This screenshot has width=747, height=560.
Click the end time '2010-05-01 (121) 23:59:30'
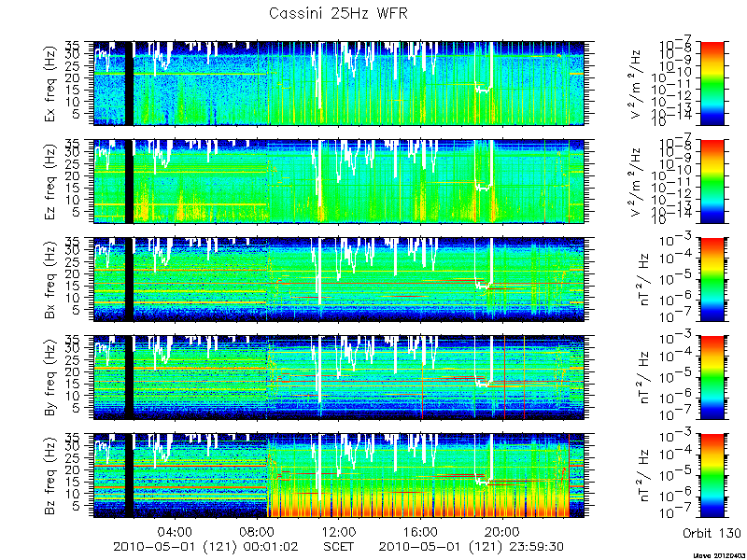472,547
